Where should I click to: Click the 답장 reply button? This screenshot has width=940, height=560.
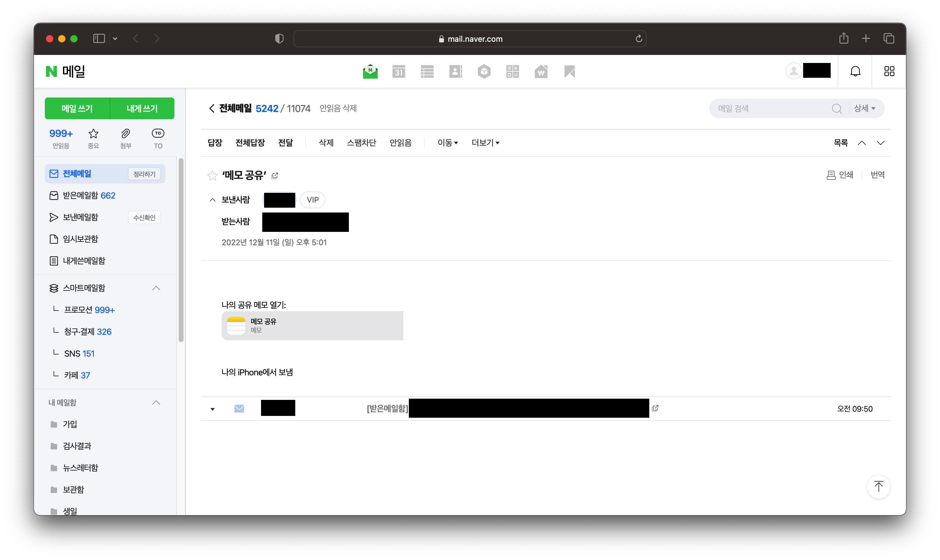tap(214, 143)
